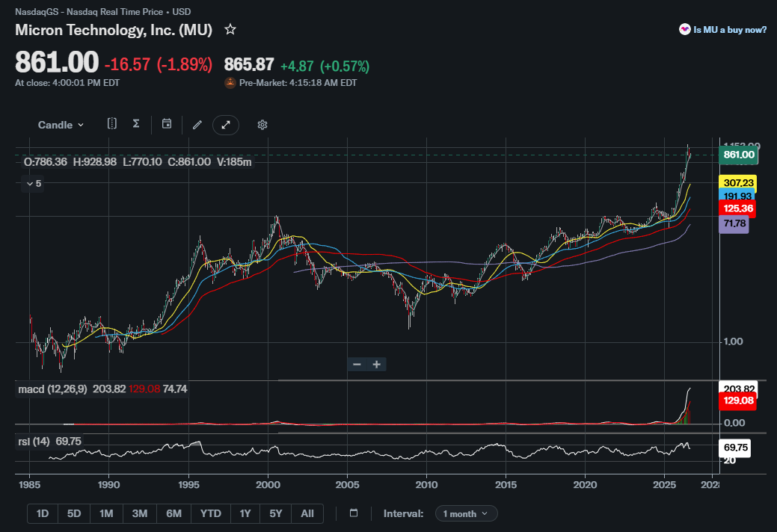
Task: Click the 69.75 RSI value tag
Action: (x=734, y=448)
